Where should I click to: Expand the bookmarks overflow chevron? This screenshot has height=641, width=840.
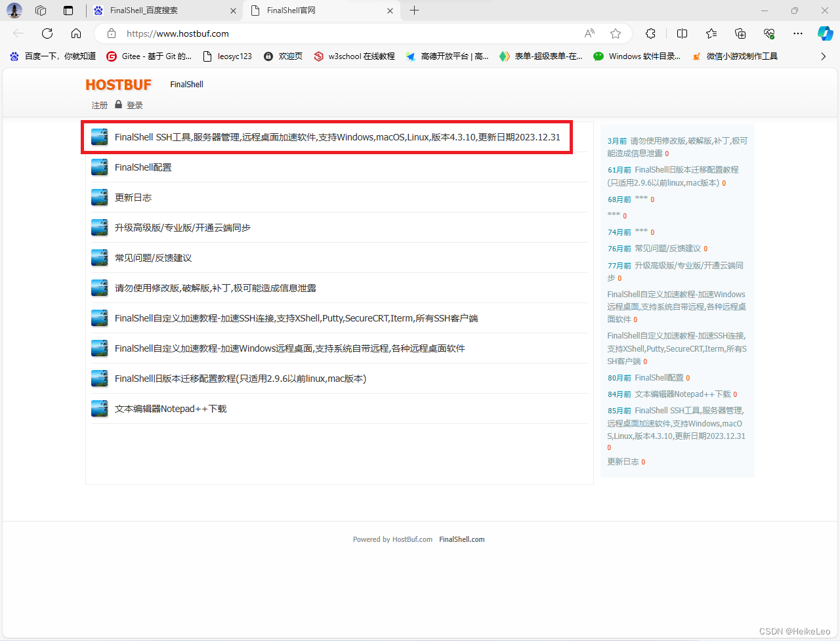823,56
